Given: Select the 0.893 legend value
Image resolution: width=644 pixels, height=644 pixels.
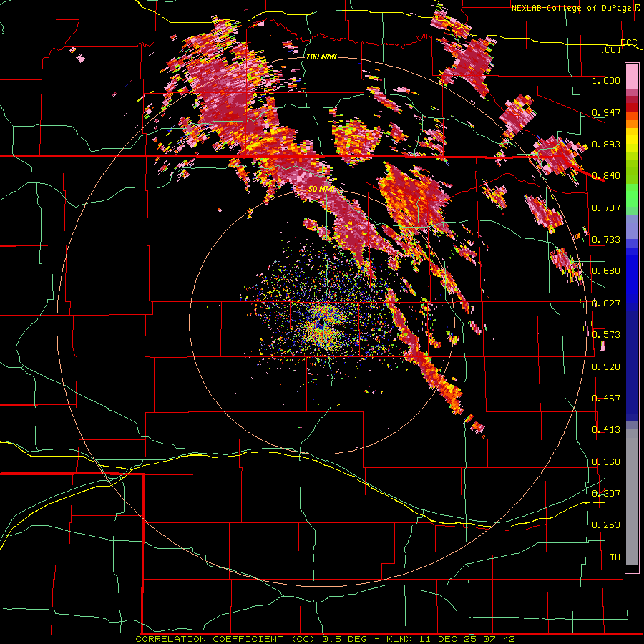Looking at the screenshot, I should (606, 144).
